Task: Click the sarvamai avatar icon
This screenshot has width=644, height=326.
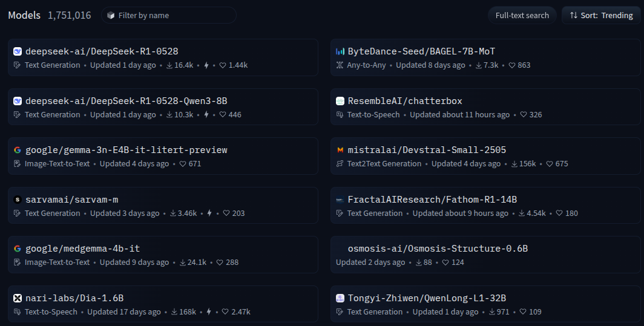Action: pos(18,200)
